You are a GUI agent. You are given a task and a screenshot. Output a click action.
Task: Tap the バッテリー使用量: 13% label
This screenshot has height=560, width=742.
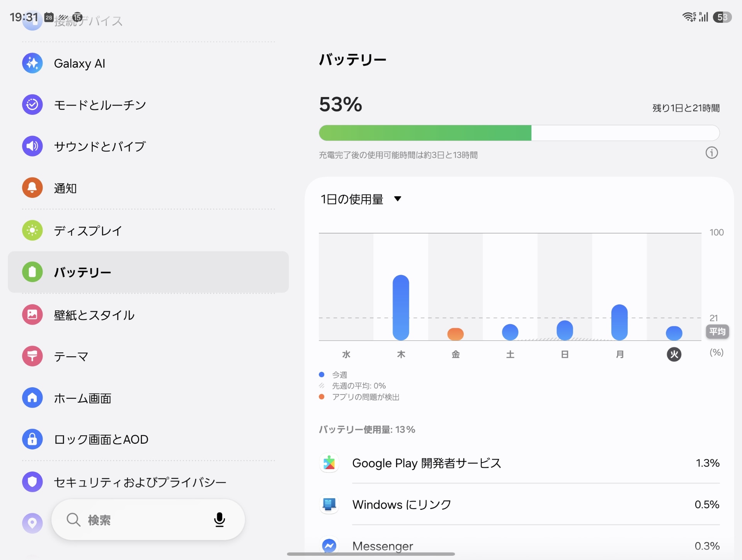(x=367, y=430)
